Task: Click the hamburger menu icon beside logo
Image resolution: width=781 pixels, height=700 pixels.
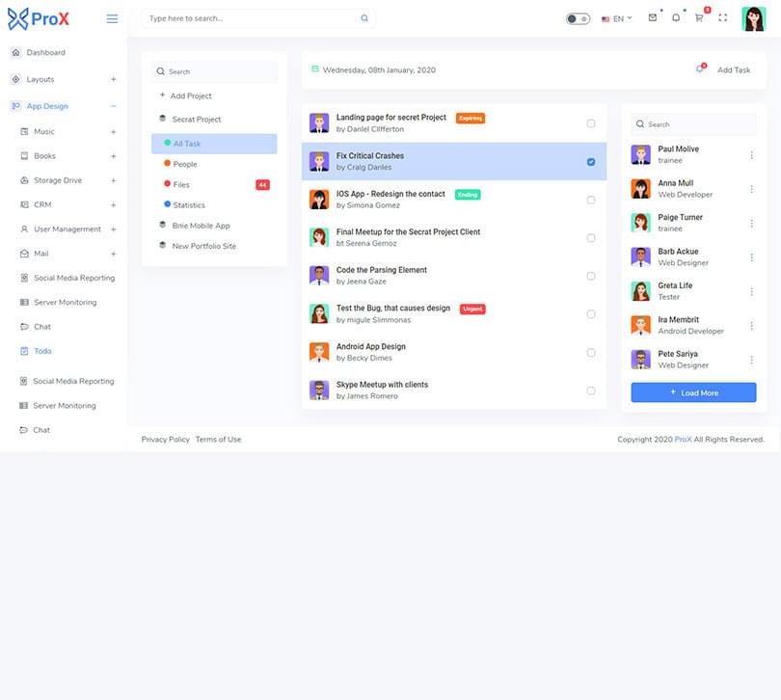Action: (112, 18)
